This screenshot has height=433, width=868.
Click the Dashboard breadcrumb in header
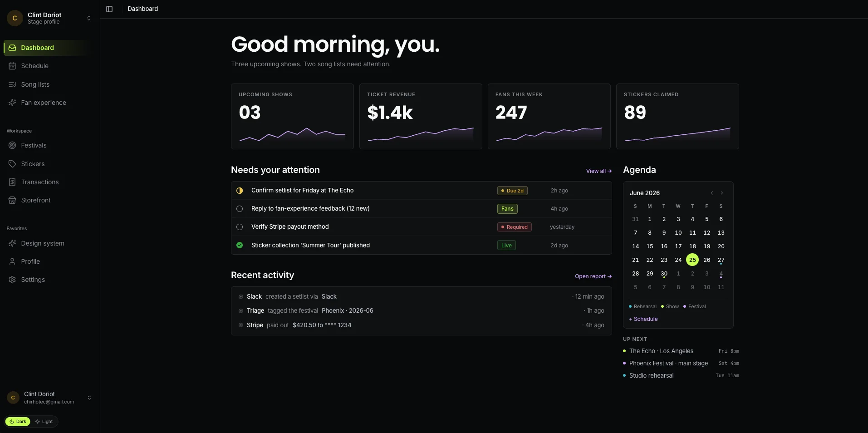143,9
